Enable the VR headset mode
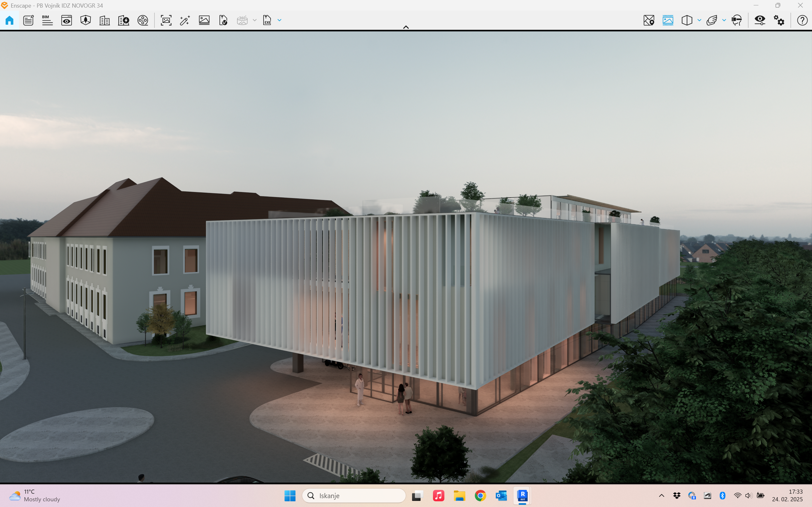812x507 pixels. (x=736, y=21)
